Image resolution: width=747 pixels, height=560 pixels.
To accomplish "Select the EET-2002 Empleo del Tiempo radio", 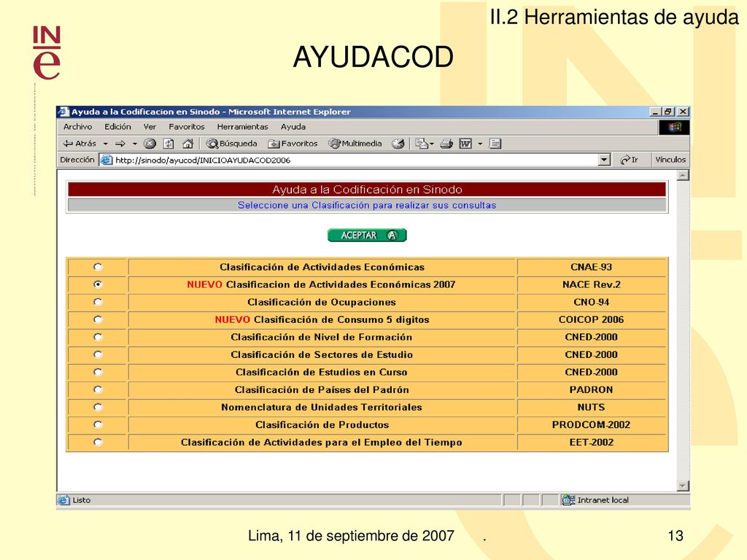I will click(98, 442).
